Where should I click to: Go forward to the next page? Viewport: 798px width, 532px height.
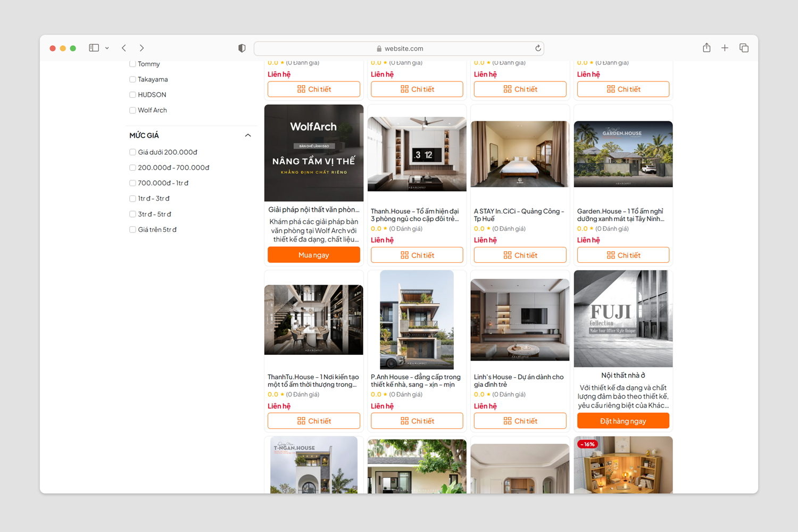click(142, 48)
